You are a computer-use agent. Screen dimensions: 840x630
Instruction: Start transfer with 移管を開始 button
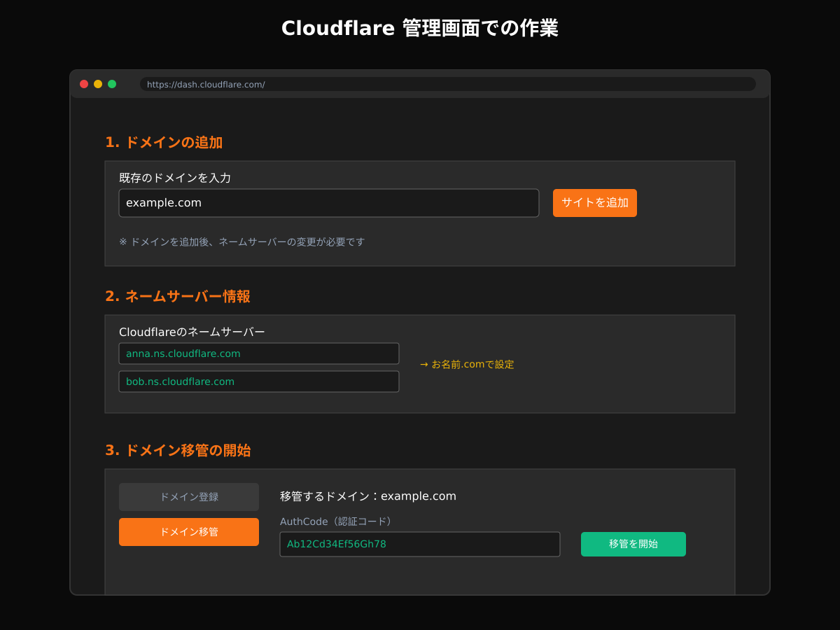(x=633, y=544)
